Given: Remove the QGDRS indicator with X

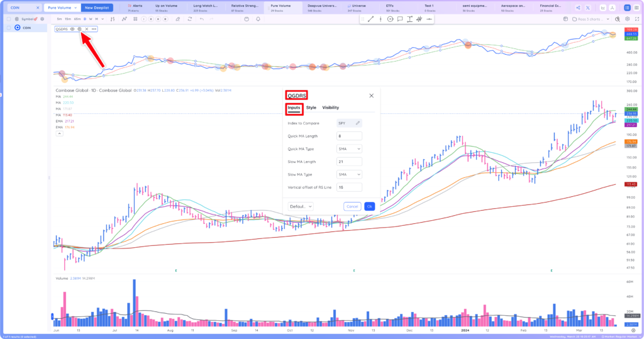Looking at the screenshot, I should (x=87, y=29).
